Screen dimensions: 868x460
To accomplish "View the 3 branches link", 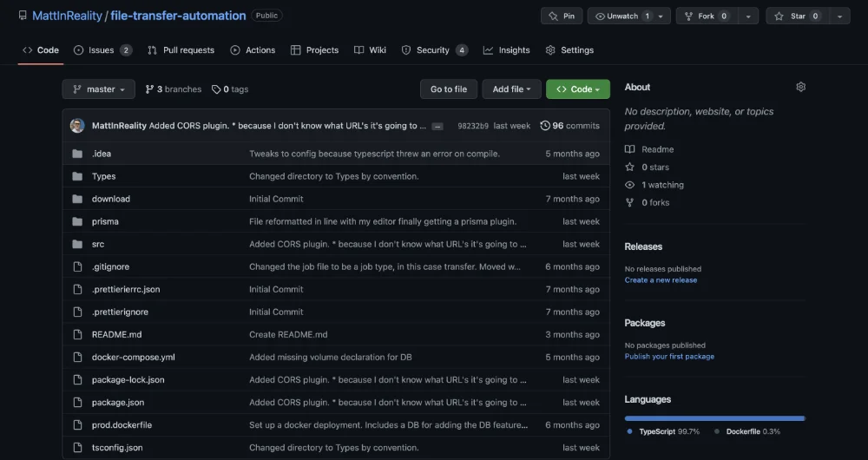I will point(174,89).
